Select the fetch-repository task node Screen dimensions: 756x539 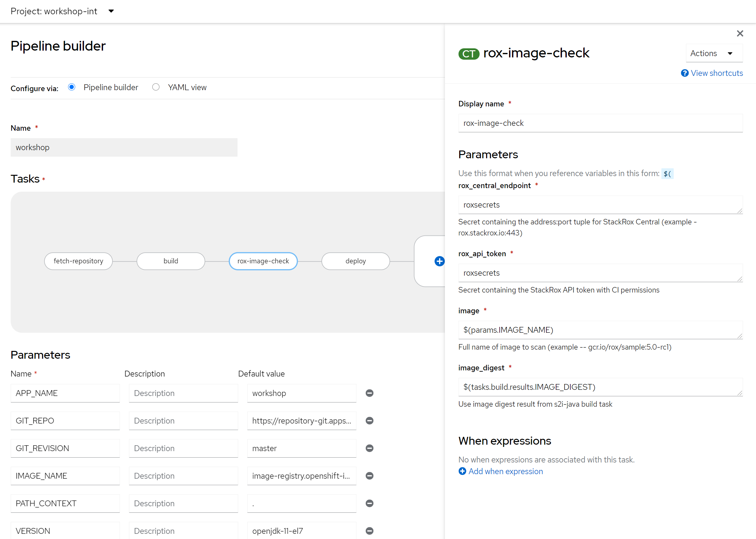[x=78, y=261]
